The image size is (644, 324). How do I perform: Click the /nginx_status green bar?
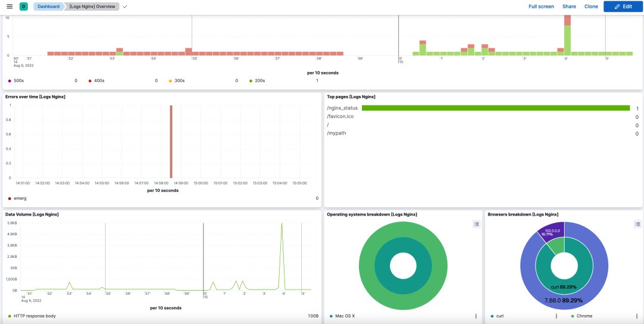[x=496, y=108]
